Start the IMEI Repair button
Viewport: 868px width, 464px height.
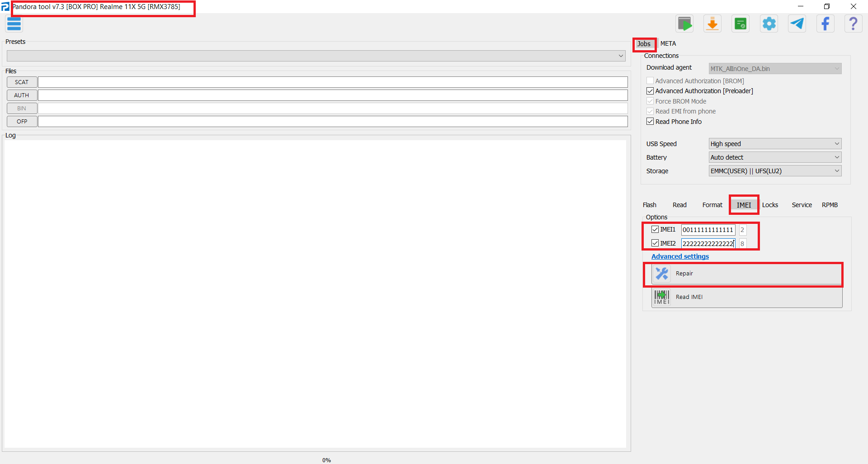tap(747, 274)
